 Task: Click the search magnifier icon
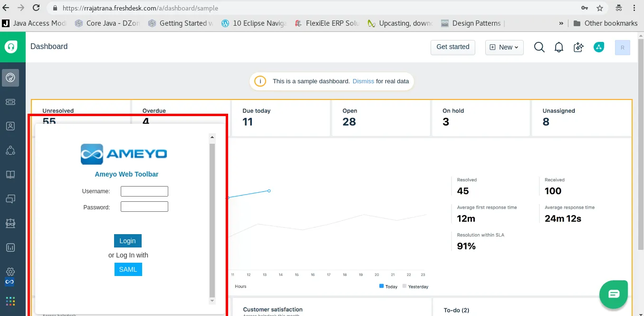[539, 47]
